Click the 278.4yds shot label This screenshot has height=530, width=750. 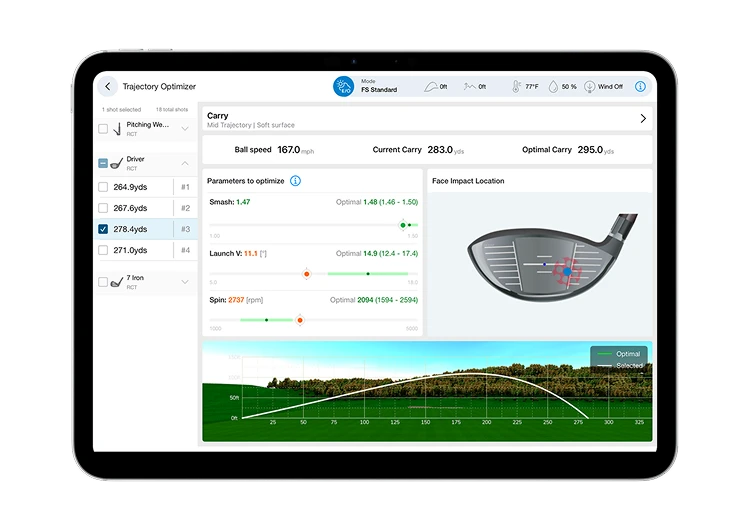[x=130, y=229]
